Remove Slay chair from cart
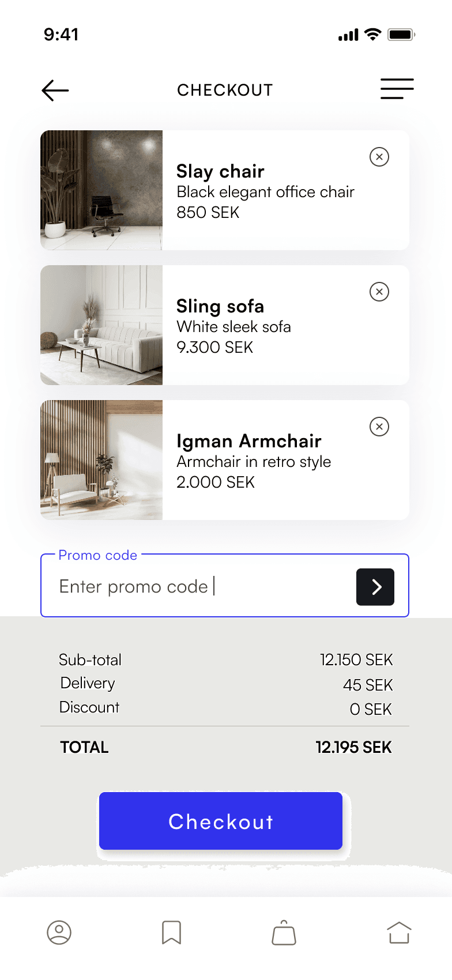The height and width of the screenshot is (980, 452). [x=379, y=157]
